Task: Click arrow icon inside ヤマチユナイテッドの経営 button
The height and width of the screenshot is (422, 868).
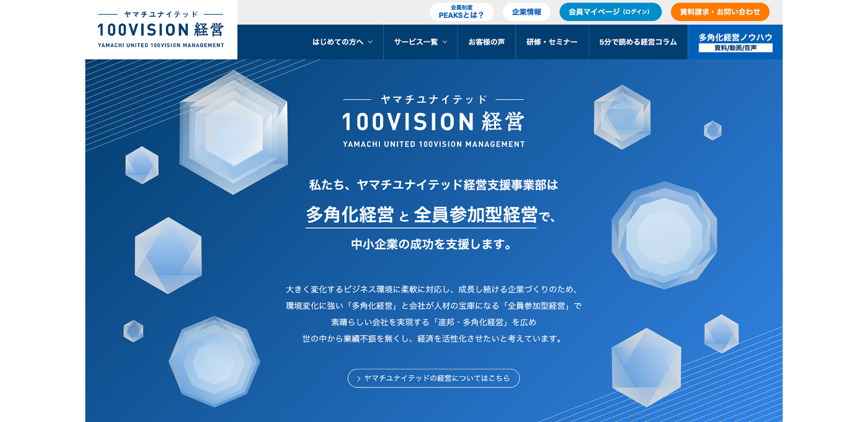Action: 359,379
